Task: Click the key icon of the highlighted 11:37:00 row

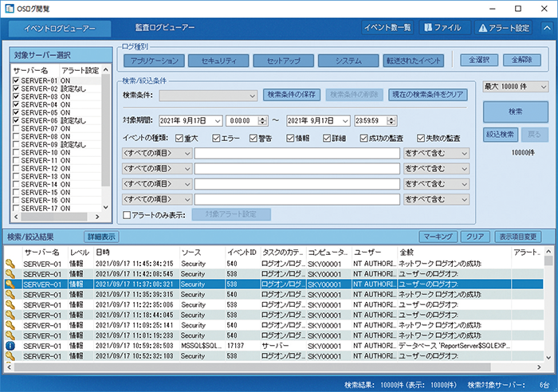Action: point(10,284)
